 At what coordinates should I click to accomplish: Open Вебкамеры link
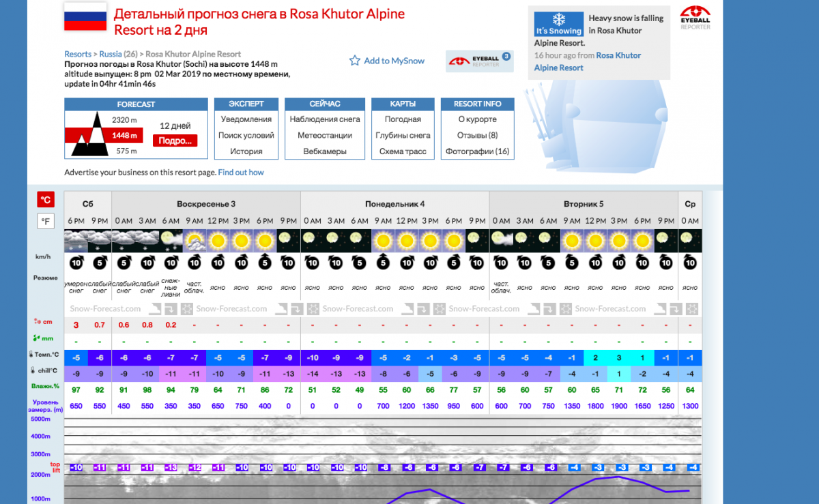(325, 151)
